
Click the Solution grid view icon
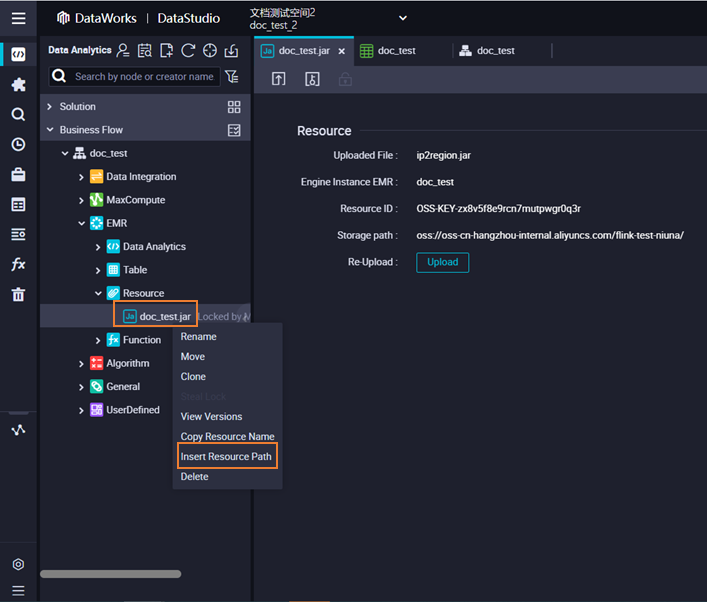tap(234, 107)
